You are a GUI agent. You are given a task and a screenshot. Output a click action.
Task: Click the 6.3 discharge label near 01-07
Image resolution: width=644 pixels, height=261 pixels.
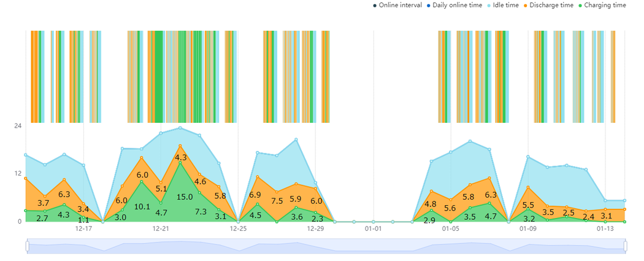491,195
